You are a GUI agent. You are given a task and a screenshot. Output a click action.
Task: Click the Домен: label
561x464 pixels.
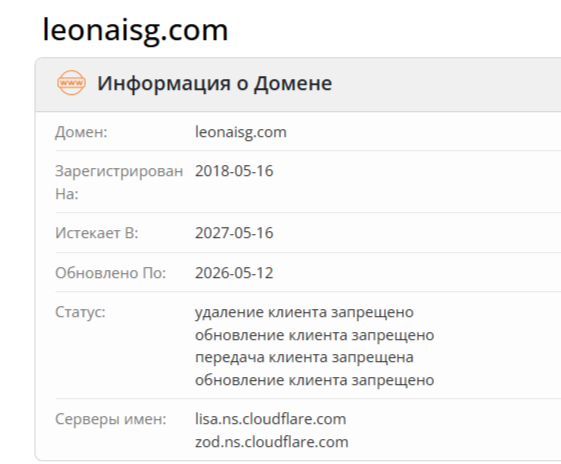click(81, 132)
